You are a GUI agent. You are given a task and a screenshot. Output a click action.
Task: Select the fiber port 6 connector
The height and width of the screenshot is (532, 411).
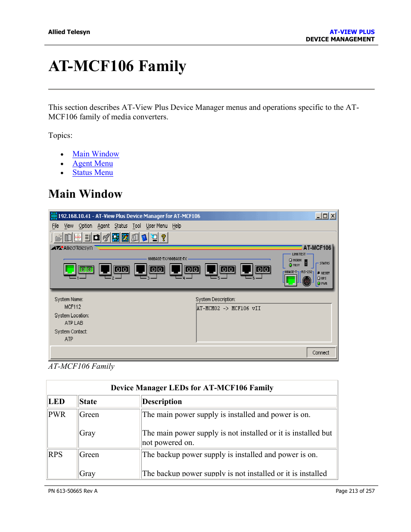click(x=263, y=269)
